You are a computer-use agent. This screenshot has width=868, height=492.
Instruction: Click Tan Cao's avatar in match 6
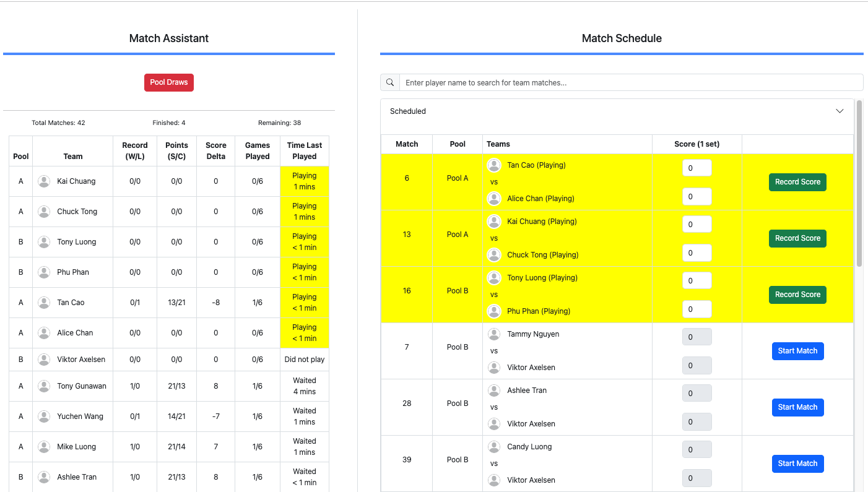(494, 165)
